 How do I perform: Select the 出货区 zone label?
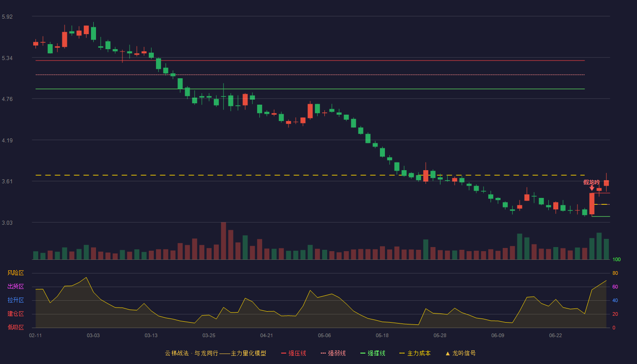[15, 287]
